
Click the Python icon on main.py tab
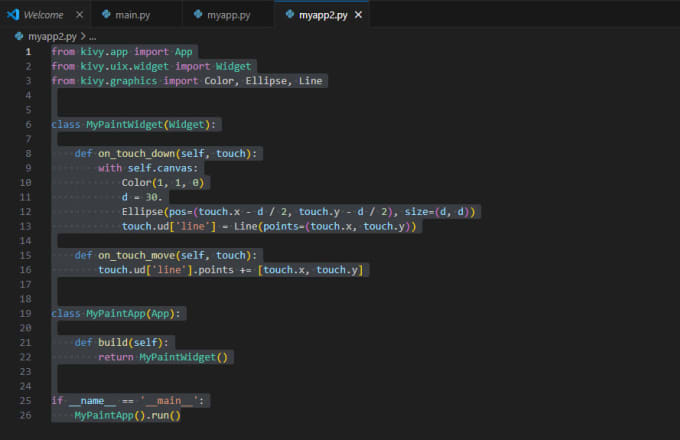106,14
